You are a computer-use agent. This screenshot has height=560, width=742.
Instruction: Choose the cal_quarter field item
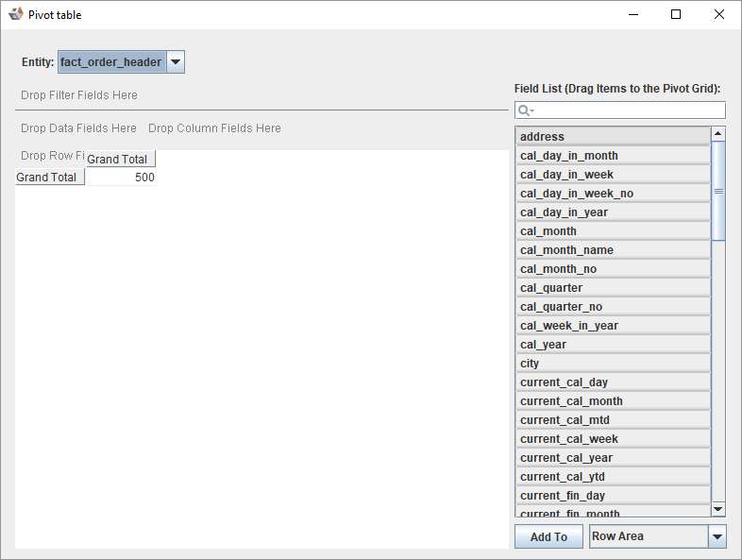click(613, 288)
